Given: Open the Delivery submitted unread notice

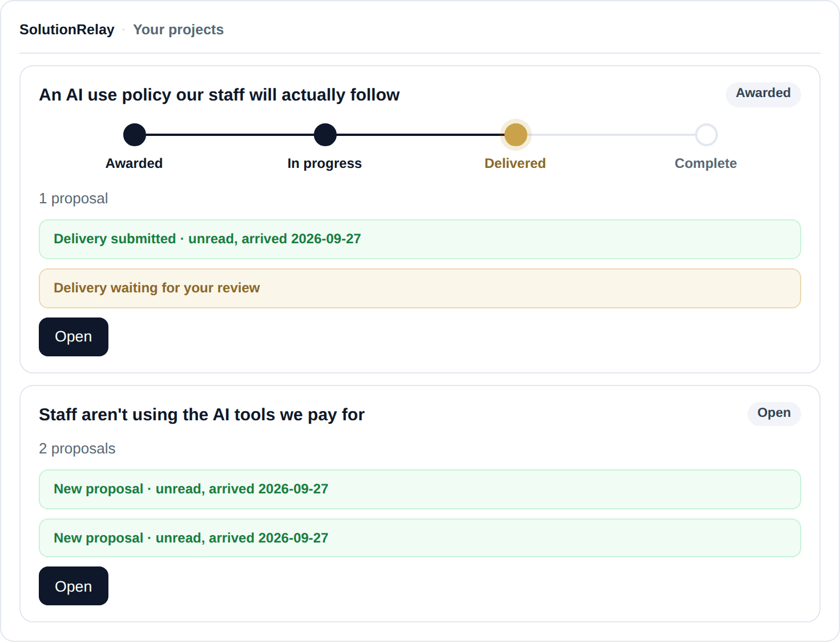Looking at the screenshot, I should (x=420, y=239).
